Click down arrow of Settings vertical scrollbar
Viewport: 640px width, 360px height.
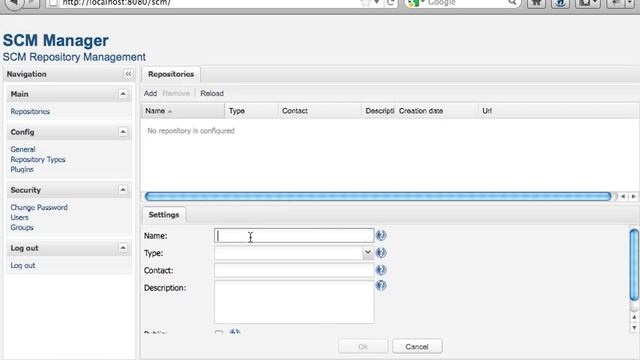click(634, 327)
